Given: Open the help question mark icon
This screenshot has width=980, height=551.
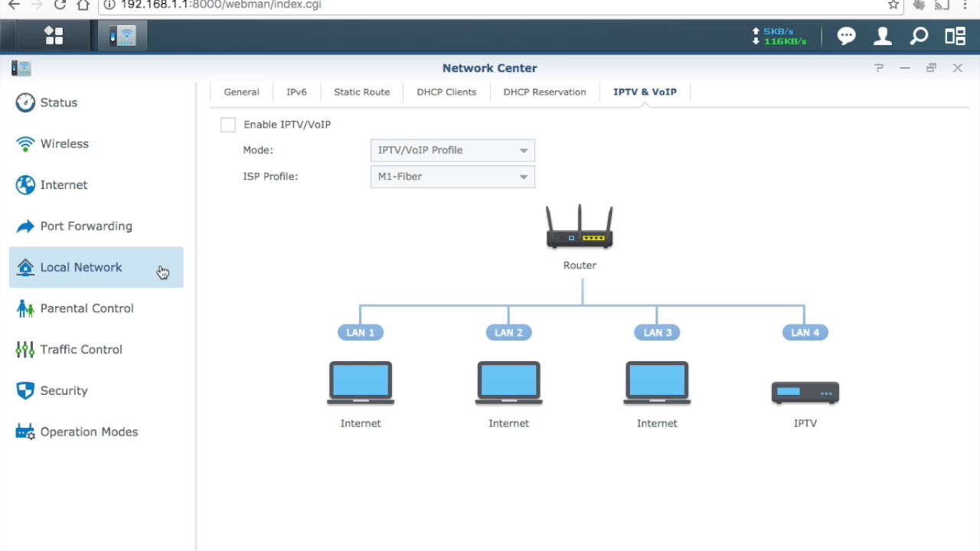Looking at the screenshot, I should point(879,68).
